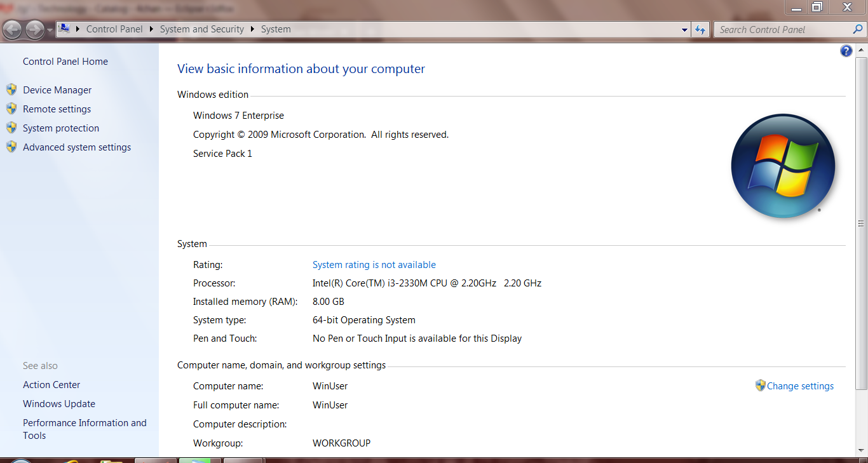The image size is (868, 463).
Task: Select Control Panel in the address breadcrumb
Action: pos(114,29)
